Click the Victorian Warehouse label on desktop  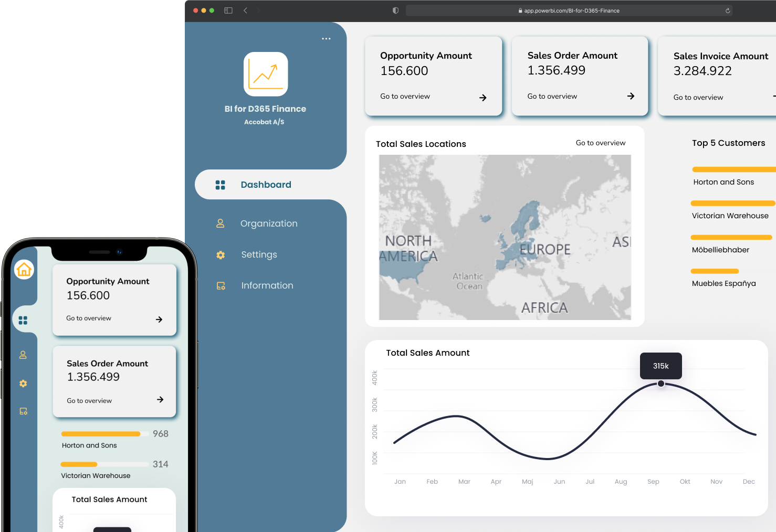[730, 216]
